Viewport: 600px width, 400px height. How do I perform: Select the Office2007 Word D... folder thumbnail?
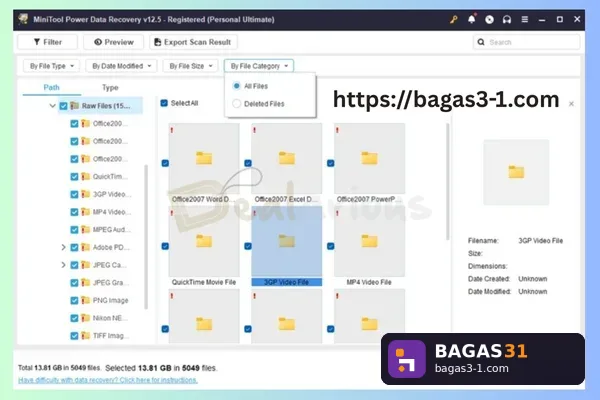click(x=204, y=158)
